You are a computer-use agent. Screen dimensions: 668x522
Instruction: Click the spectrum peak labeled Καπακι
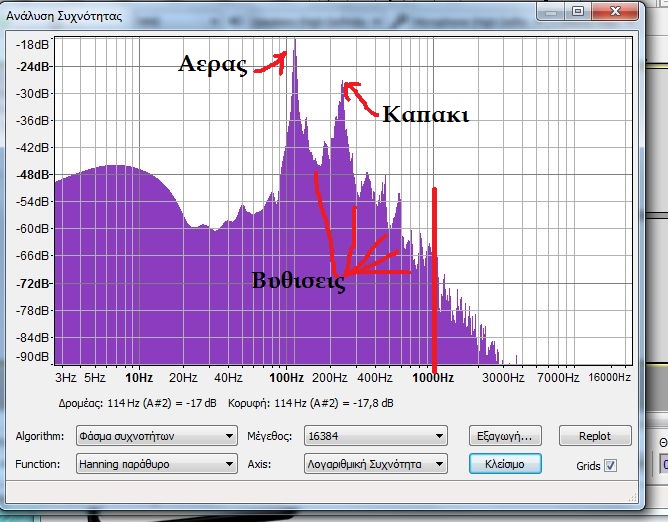[345, 85]
